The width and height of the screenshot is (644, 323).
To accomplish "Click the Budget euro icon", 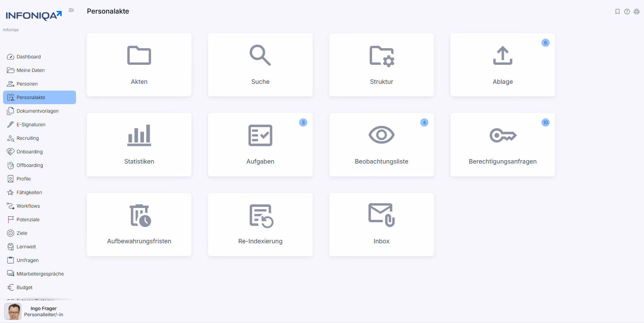I will (11, 287).
